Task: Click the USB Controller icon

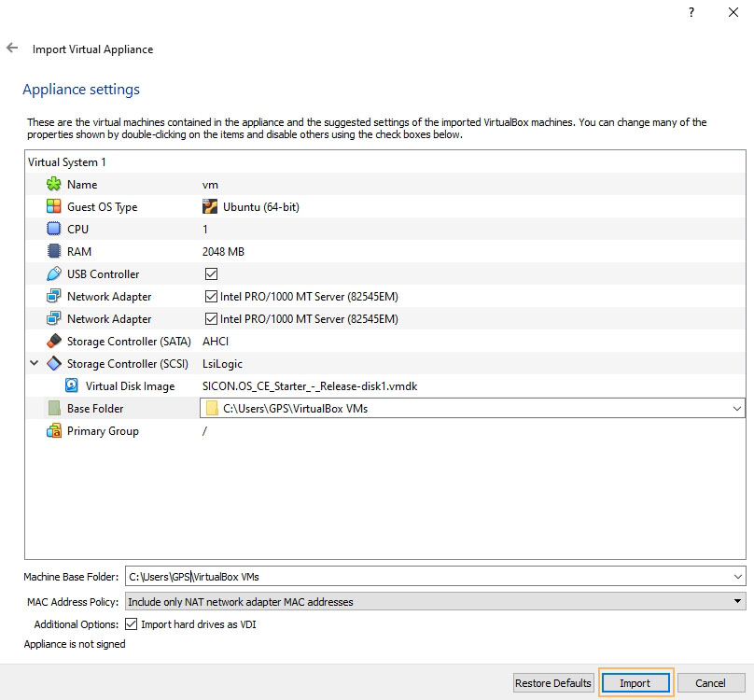Action: pyautogui.click(x=53, y=274)
